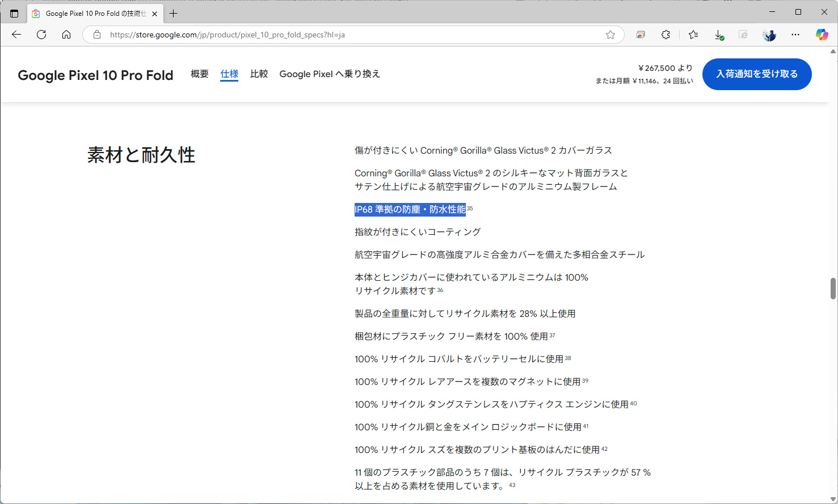Open the user profile avatar

769,35
